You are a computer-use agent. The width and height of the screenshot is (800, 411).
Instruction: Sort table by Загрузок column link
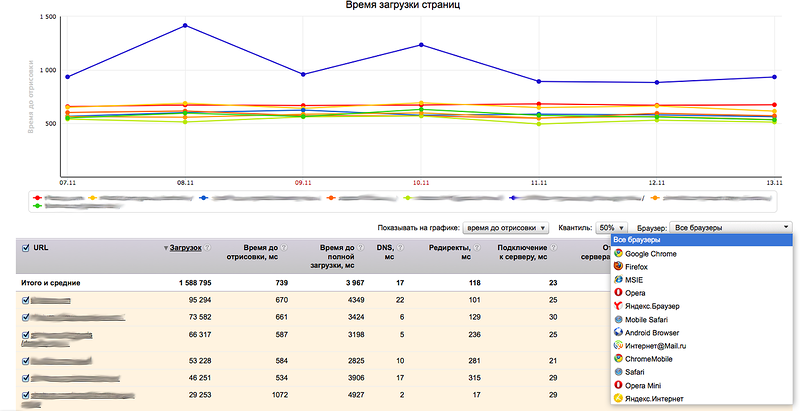186,247
